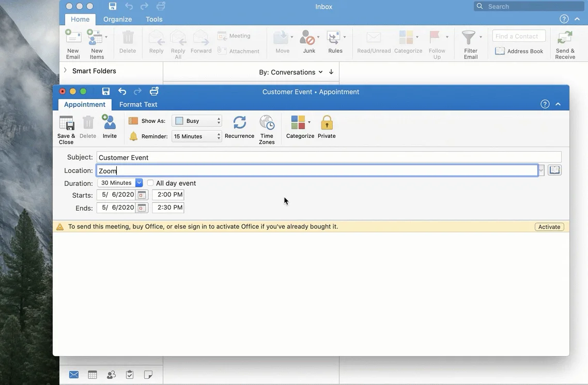This screenshot has height=385, width=588.
Task: Expand Smart Folders in sidebar
Action: pyautogui.click(x=65, y=70)
